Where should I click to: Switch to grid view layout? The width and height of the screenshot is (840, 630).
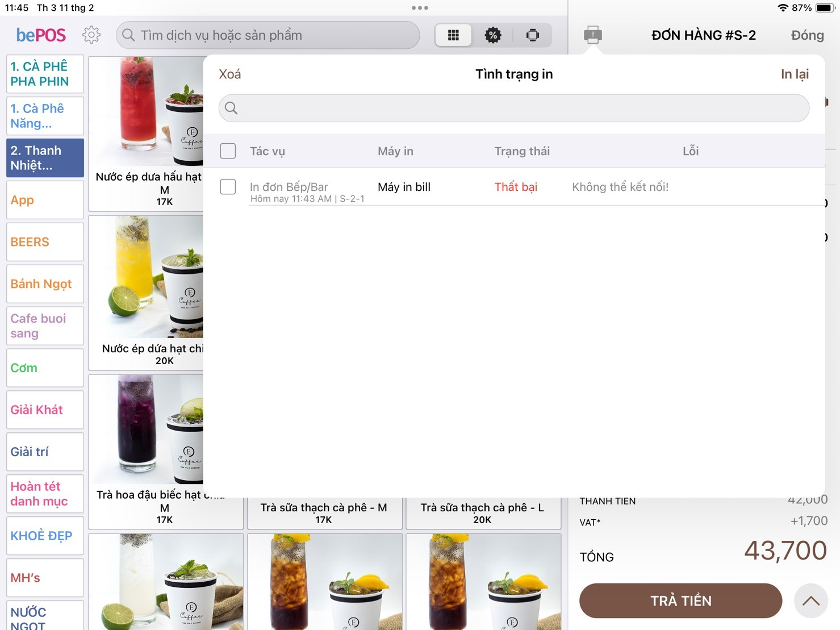453,35
